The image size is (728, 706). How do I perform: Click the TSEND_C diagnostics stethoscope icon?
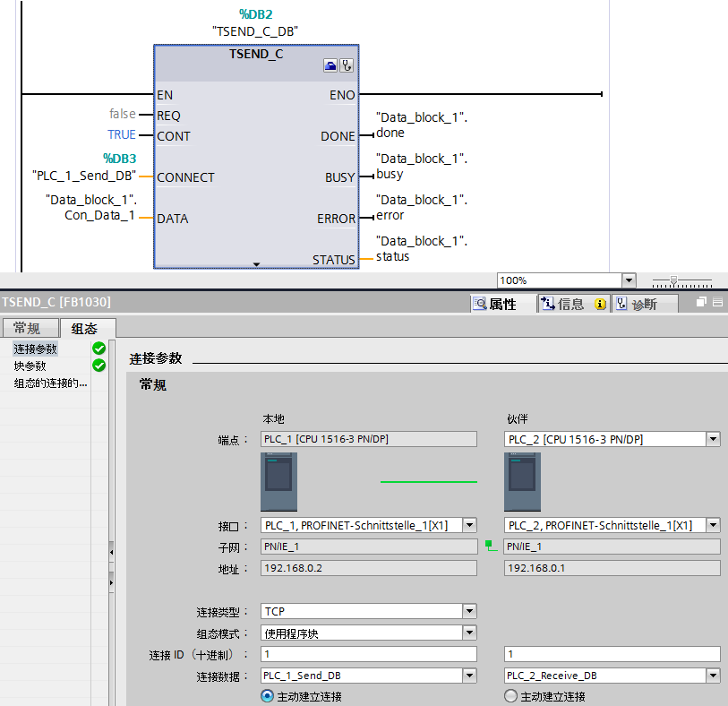(x=347, y=65)
